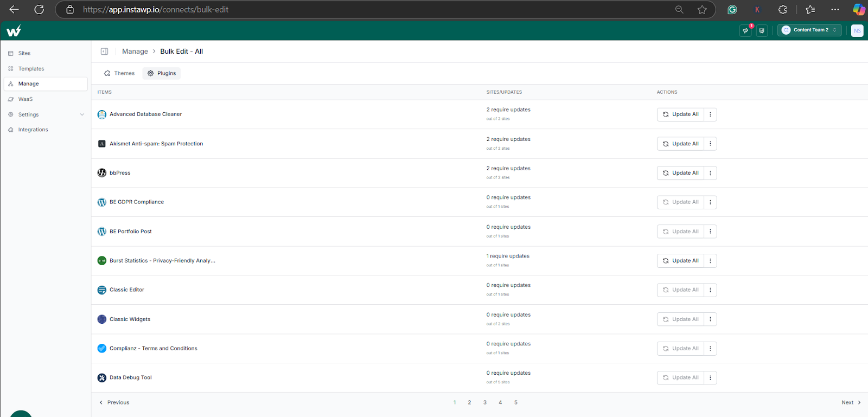Update All for Akismet Anti-spam
The image size is (868, 417).
point(680,144)
